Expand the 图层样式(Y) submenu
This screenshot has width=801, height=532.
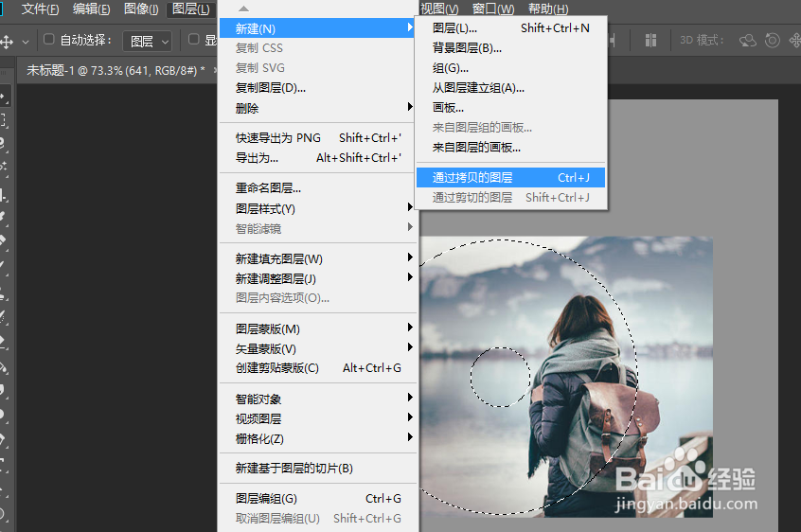pyautogui.click(x=316, y=209)
